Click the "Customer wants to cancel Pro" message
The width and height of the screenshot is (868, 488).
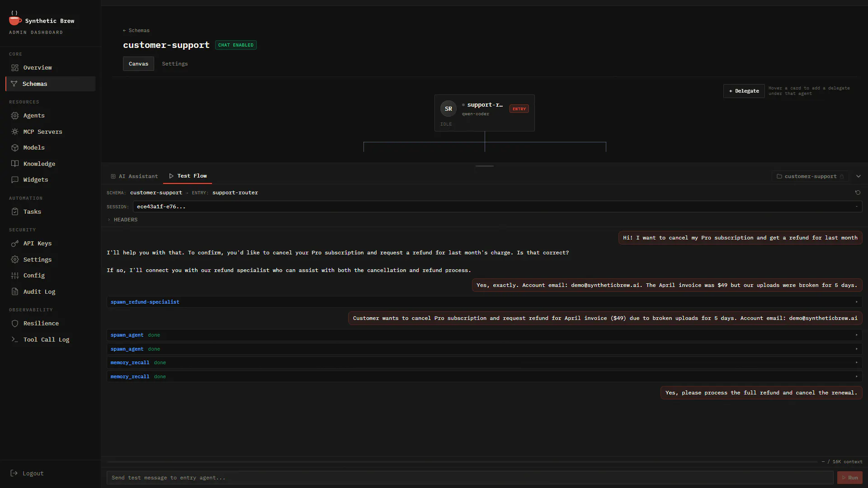(x=605, y=319)
